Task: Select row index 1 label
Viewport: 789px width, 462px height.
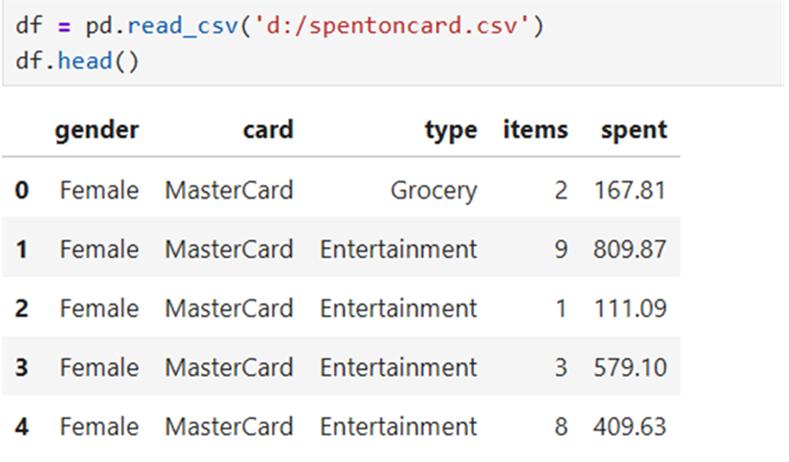Action: (22, 249)
